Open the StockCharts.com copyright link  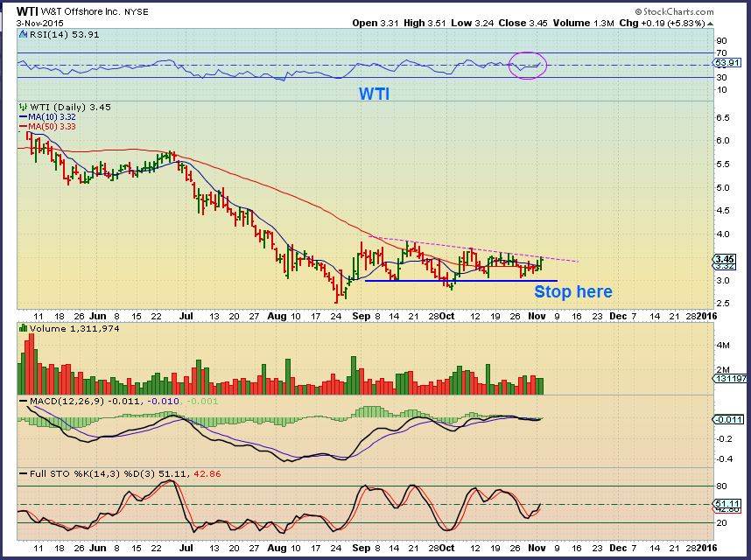674,12
